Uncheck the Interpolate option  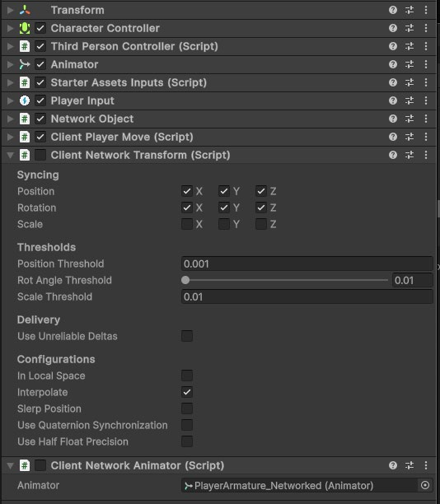[187, 392]
